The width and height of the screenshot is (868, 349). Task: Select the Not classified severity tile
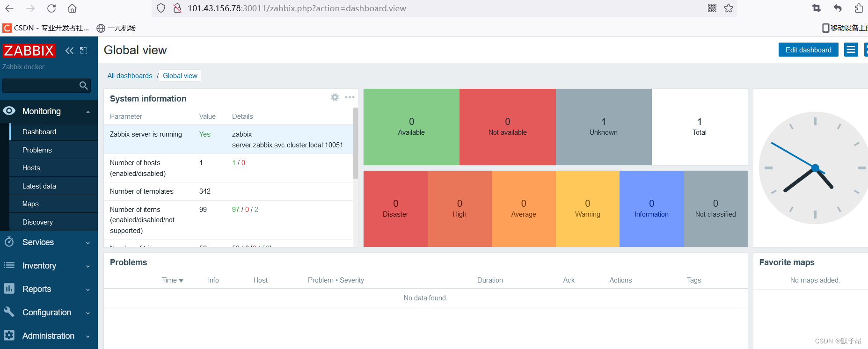pyautogui.click(x=715, y=209)
